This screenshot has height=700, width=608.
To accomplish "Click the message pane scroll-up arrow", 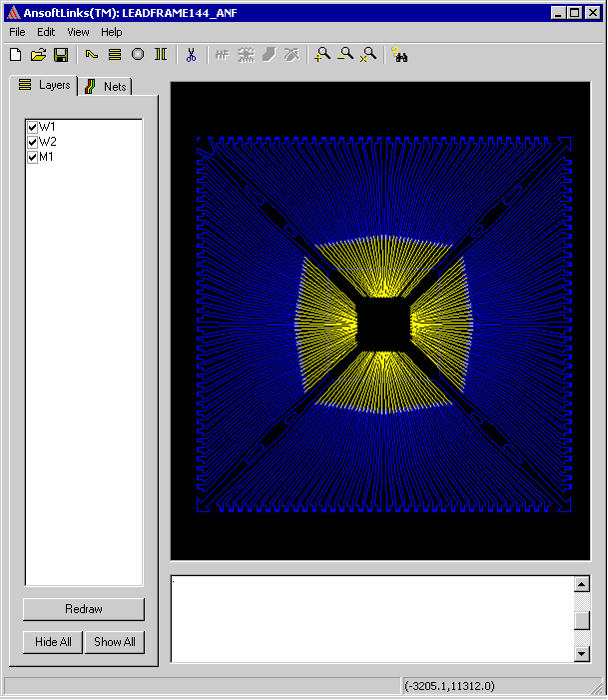I will (x=582, y=584).
